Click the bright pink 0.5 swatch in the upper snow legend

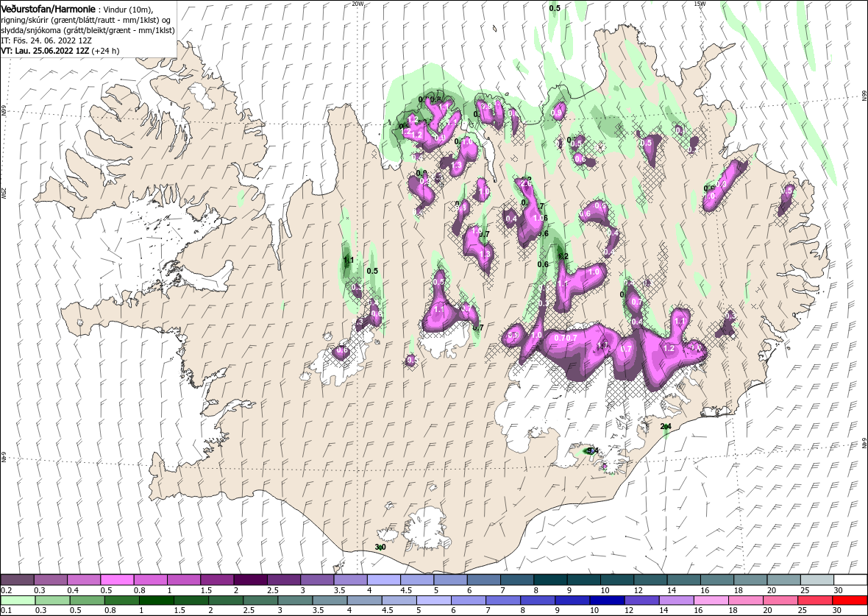[118, 580]
